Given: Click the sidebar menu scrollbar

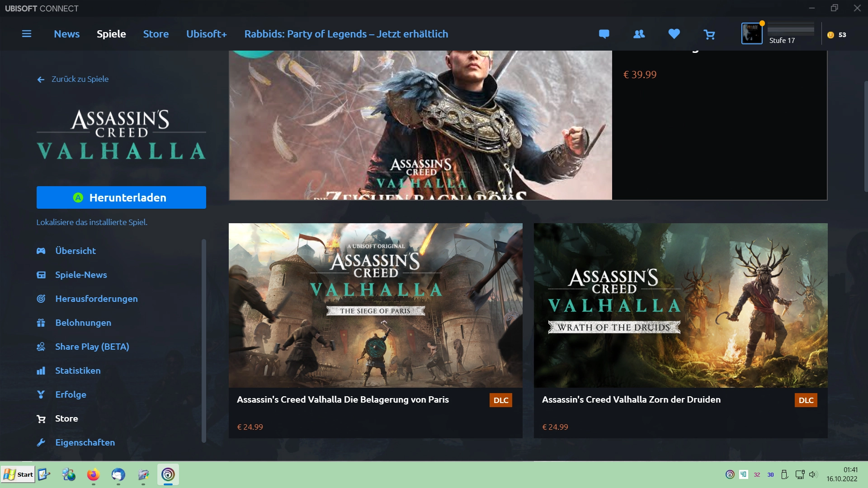Looking at the screenshot, I should (x=203, y=341).
